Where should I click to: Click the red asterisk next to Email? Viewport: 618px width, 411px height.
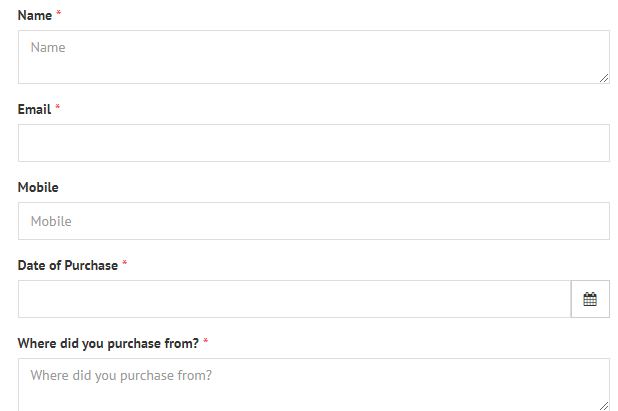click(x=58, y=109)
